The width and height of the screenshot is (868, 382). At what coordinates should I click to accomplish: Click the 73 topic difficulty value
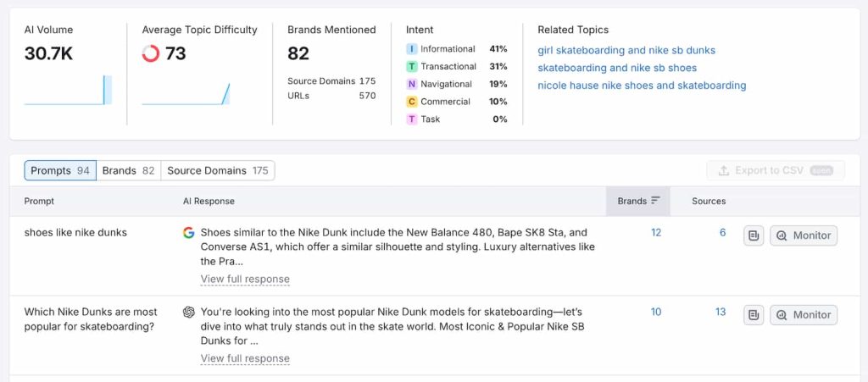click(x=175, y=53)
